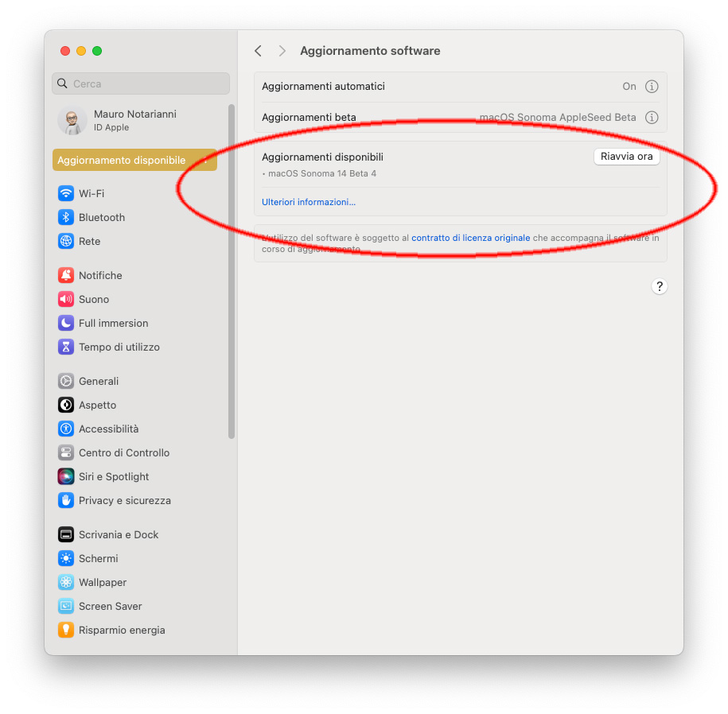Click macOS Sonoma 14 Beta 4 text
This screenshot has width=728, height=714.
322,173
